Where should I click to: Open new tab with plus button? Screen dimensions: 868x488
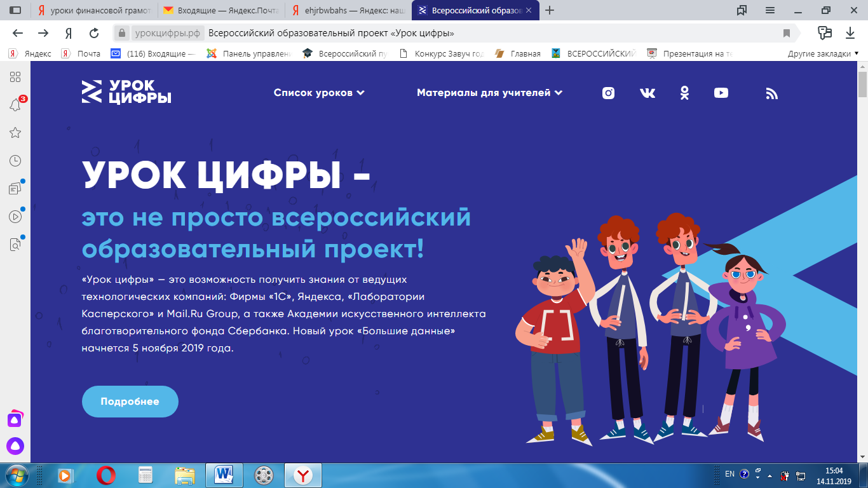(x=550, y=10)
